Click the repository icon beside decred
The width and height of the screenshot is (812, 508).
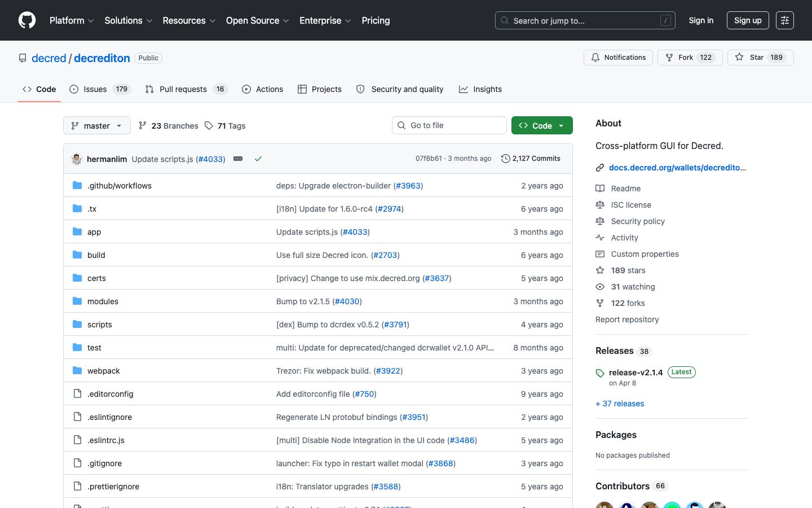click(23, 58)
